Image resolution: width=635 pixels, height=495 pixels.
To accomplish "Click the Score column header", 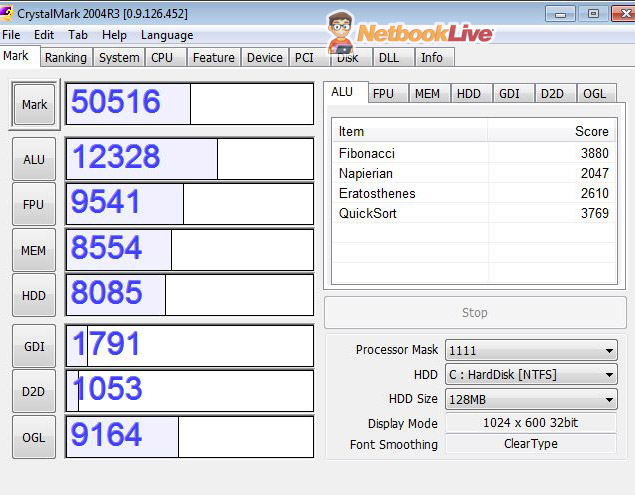I will [x=552, y=131].
